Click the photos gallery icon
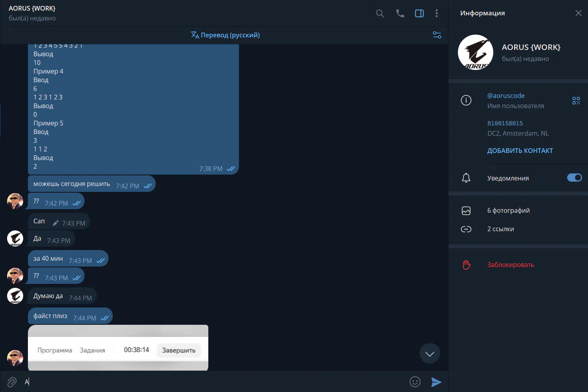Viewport: 588px width, 392px height. click(466, 211)
